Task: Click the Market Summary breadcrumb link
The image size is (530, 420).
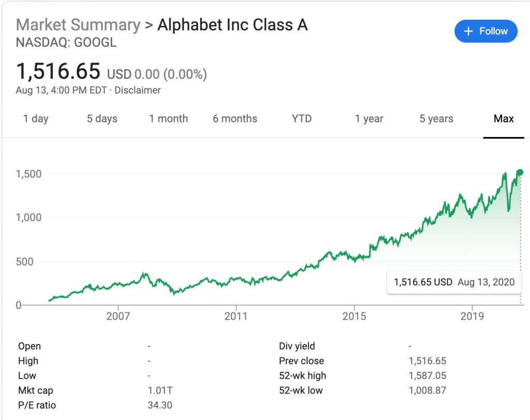Action: pyautogui.click(x=78, y=24)
